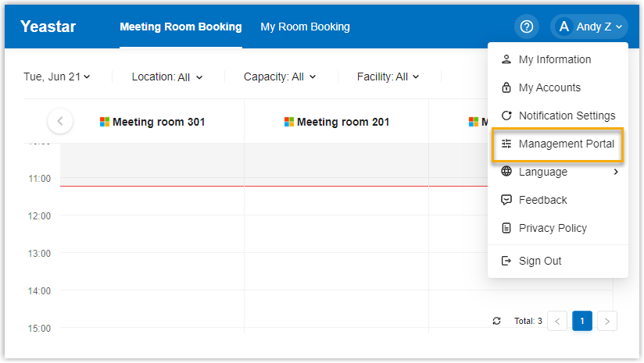Expand the Location filter dropdown
The image size is (644, 363).
tap(167, 77)
